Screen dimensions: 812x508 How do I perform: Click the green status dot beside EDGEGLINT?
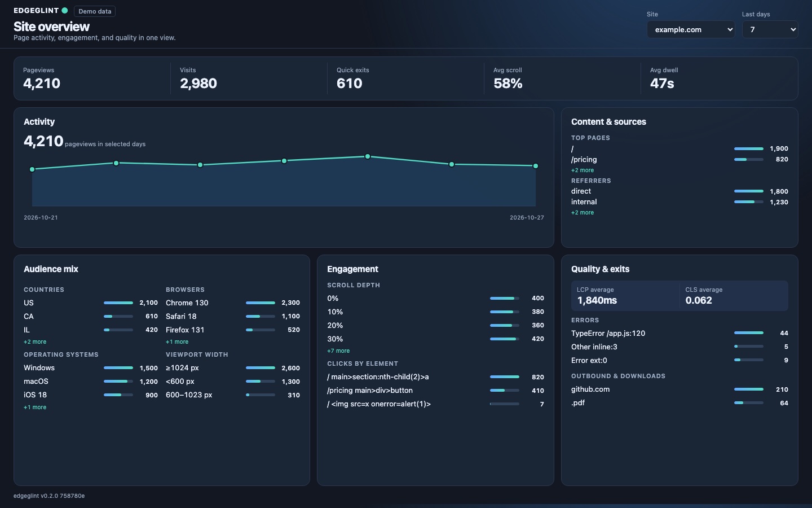pos(65,10)
